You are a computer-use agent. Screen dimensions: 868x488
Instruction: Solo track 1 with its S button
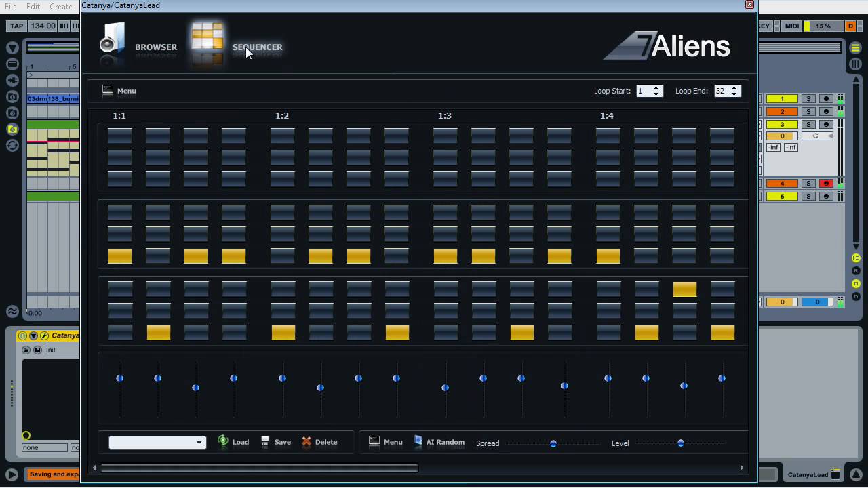(808, 99)
